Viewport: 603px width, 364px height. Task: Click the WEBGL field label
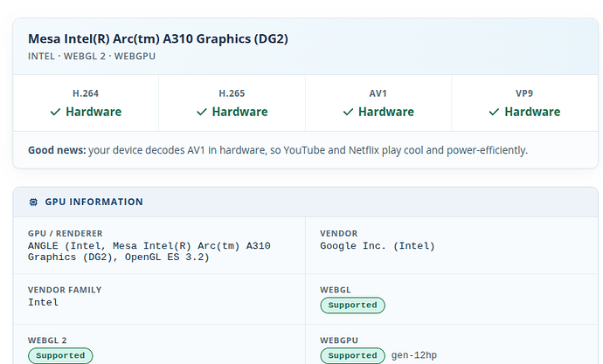tap(336, 290)
